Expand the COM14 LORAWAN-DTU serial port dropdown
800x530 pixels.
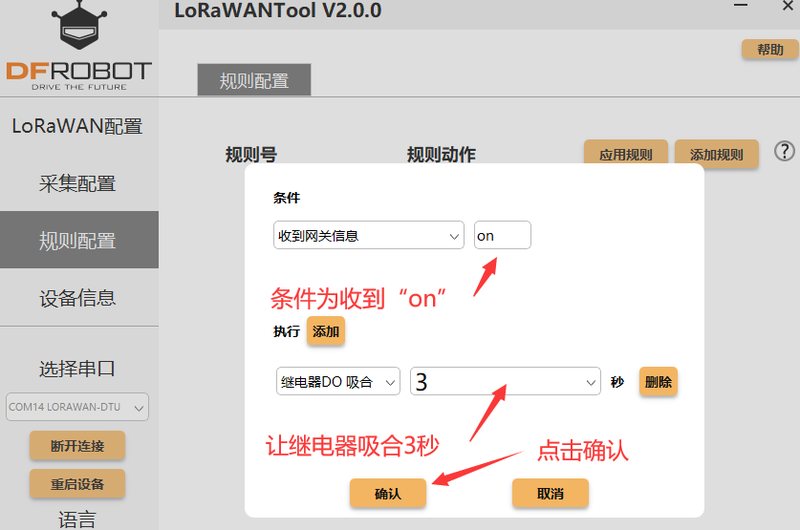(77, 406)
